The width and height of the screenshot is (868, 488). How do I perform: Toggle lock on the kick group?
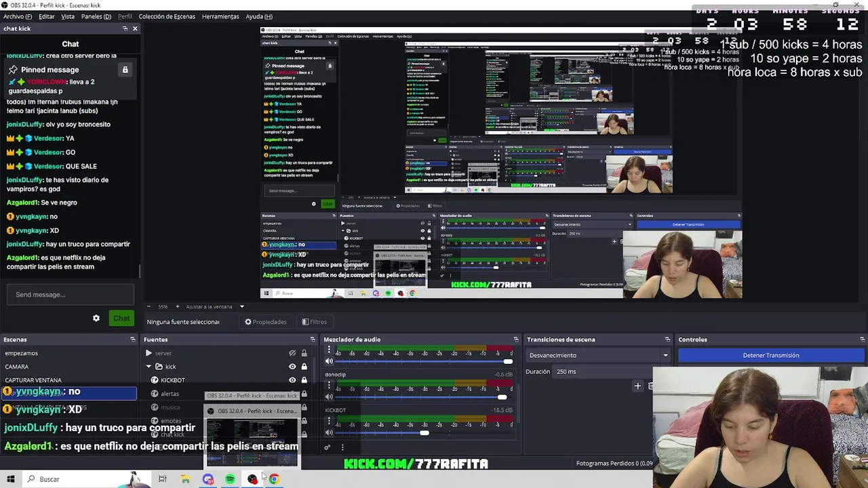[x=304, y=367]
